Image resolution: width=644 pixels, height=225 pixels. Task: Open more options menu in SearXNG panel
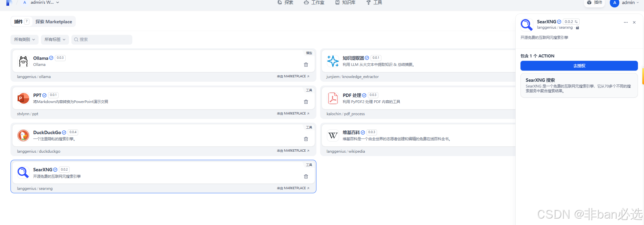(626, 22)
